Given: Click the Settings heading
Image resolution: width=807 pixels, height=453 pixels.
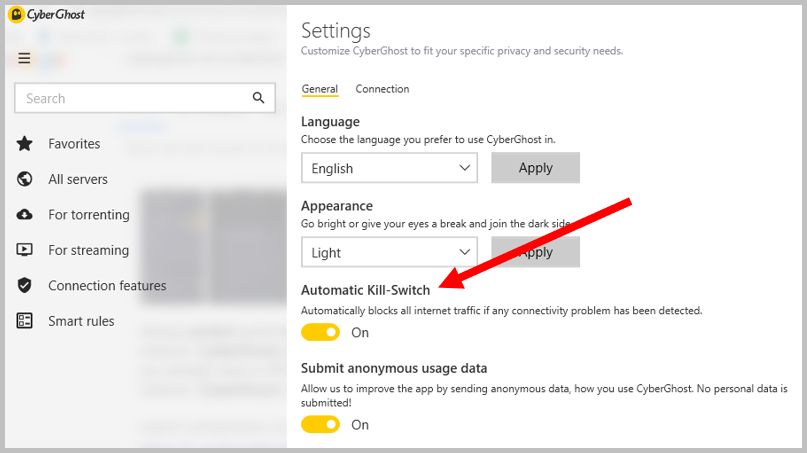Looking at the screenshot, I should click(x=336, y=31).
